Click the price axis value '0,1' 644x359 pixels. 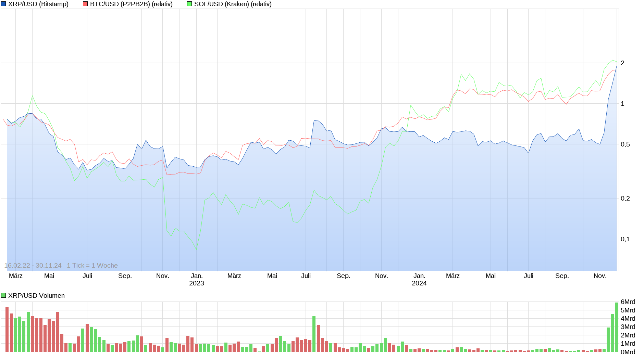[625, 239]
